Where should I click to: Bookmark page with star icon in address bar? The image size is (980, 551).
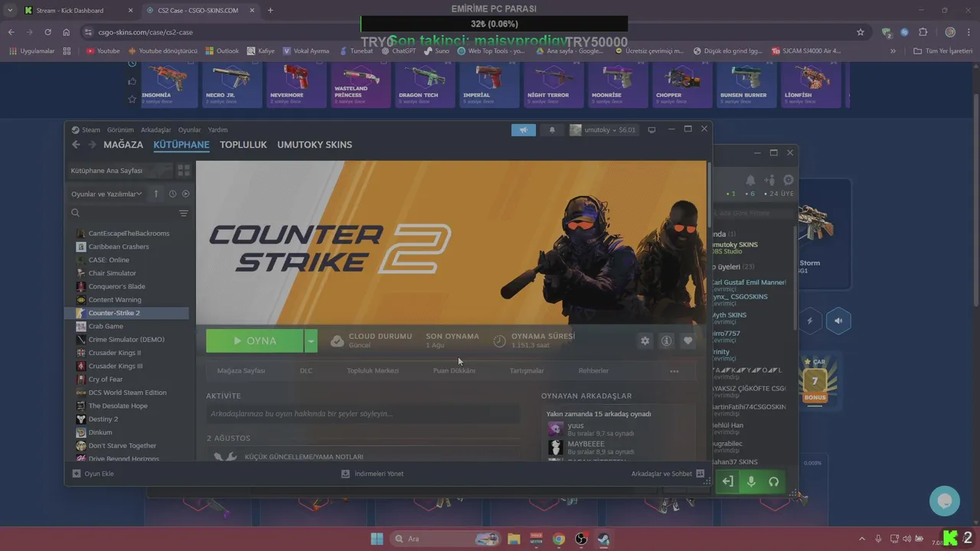coord(861,32)
